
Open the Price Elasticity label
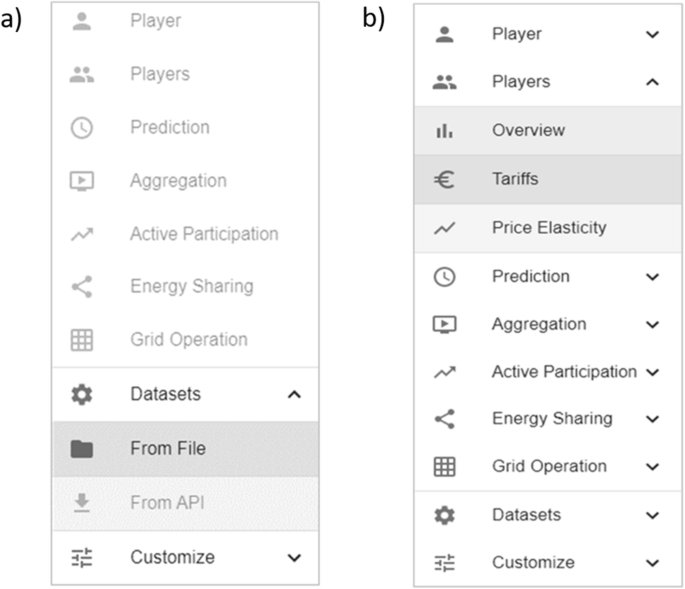coord(548,228)
